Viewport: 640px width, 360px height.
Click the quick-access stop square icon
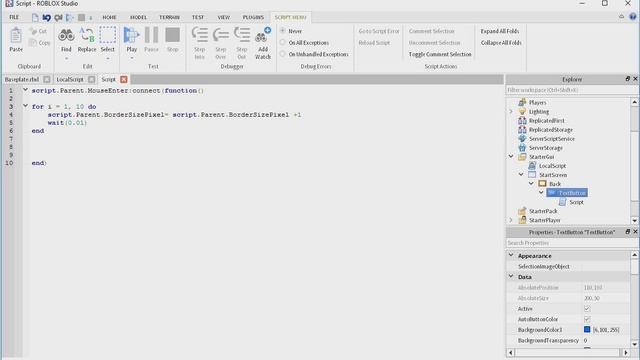[82, 18]
